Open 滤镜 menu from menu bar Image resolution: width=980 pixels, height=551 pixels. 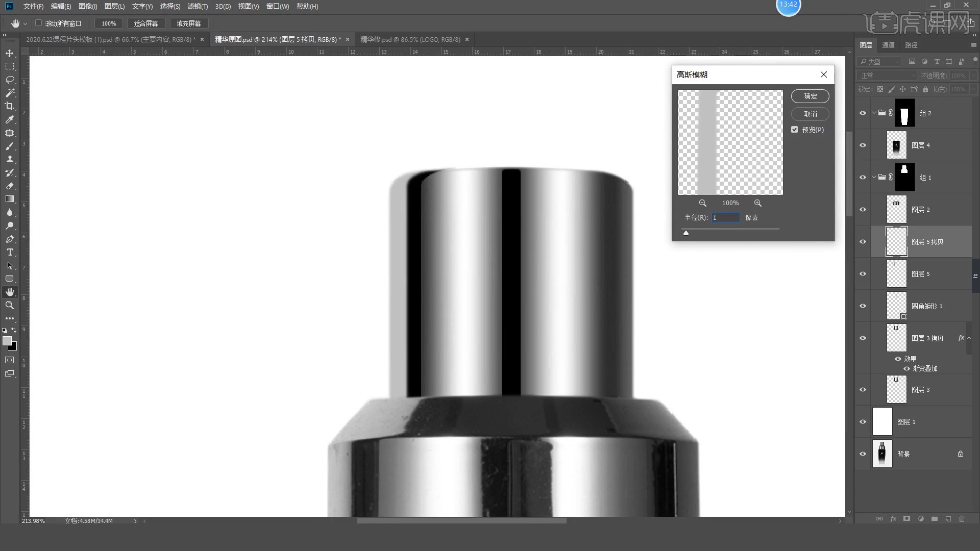click(197, 6)
